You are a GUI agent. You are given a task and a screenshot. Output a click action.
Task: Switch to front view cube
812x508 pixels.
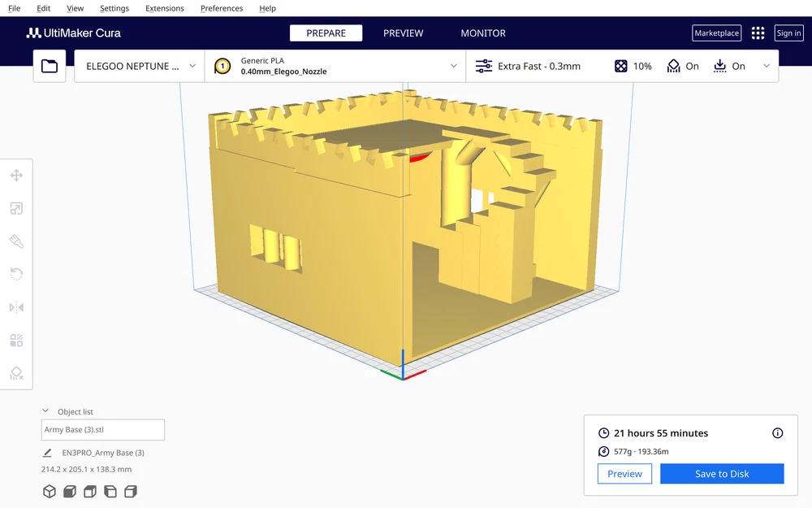[x=69, y=492]
